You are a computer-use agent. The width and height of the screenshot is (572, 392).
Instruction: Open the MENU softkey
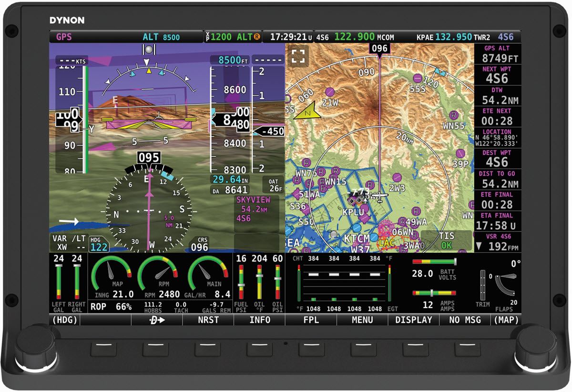[x=362, y=320]
